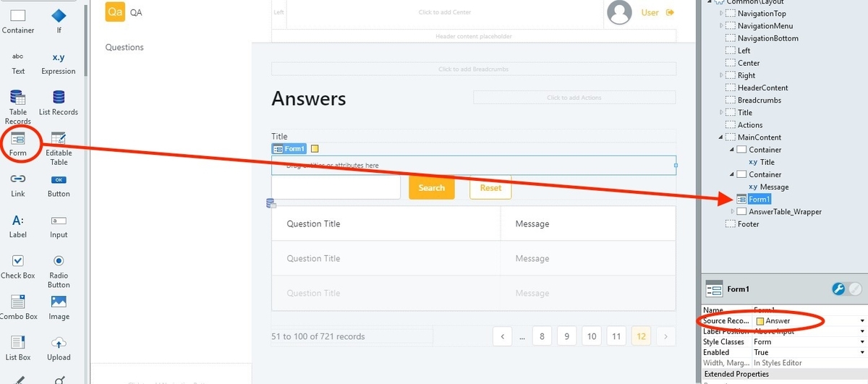The image size is (868, 384).
Task: Select the Upload widget in toolbox
Action: [x=59, y=349]
